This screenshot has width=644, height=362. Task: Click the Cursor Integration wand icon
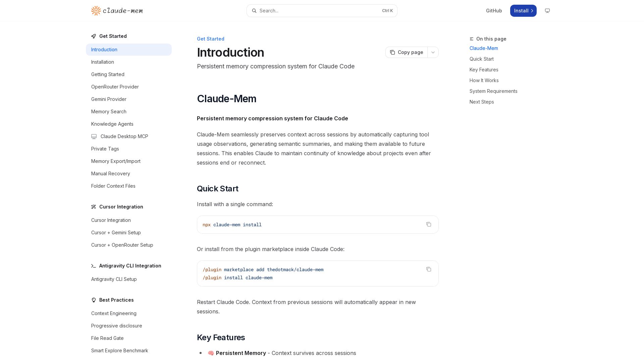94,207
